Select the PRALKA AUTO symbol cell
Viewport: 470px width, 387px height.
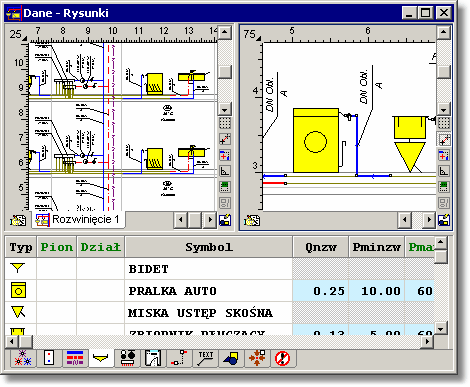209,291
